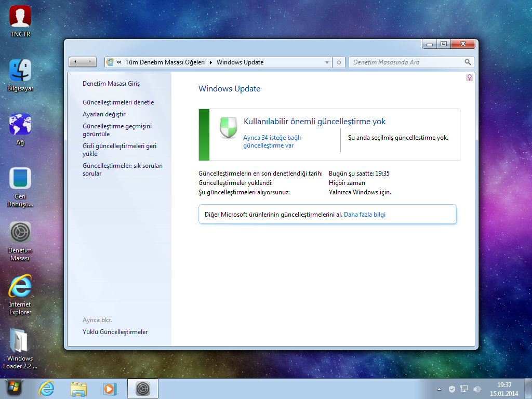Click the volume icon in system tray
532x399 pixels.
tap(477, 389)
